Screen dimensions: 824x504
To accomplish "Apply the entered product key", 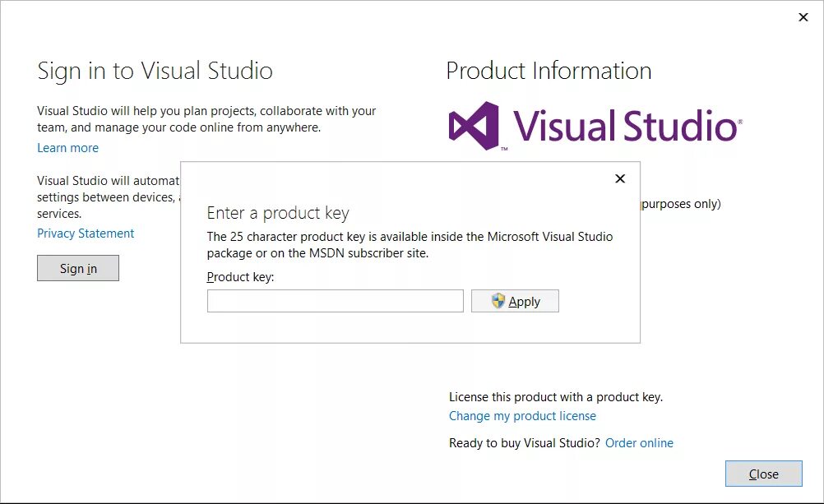I will (515, 301).
